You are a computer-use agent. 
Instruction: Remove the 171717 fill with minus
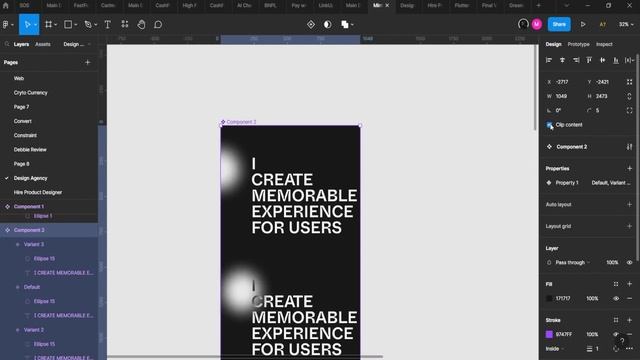pyautogui.click(x=629, y=299)
